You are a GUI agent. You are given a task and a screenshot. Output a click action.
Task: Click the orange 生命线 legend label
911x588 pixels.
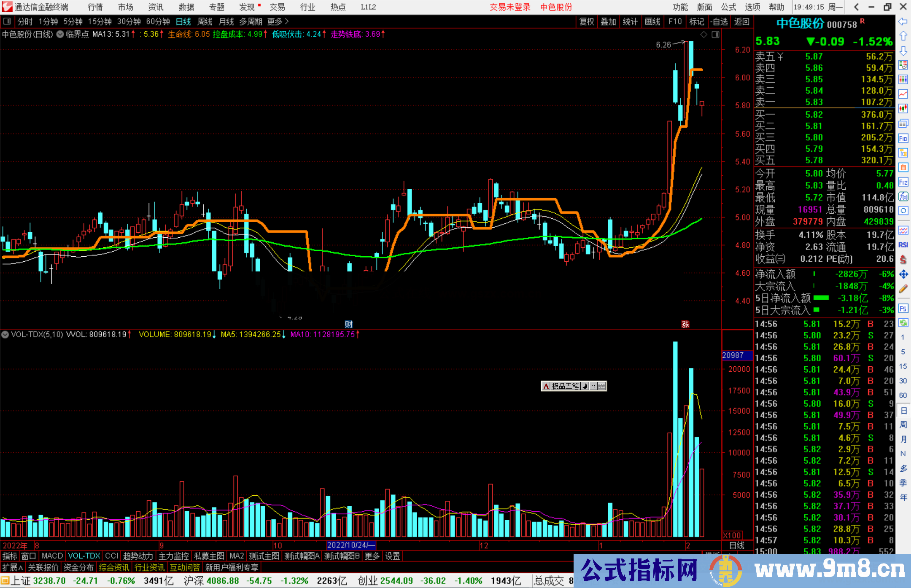pos(180,35)
